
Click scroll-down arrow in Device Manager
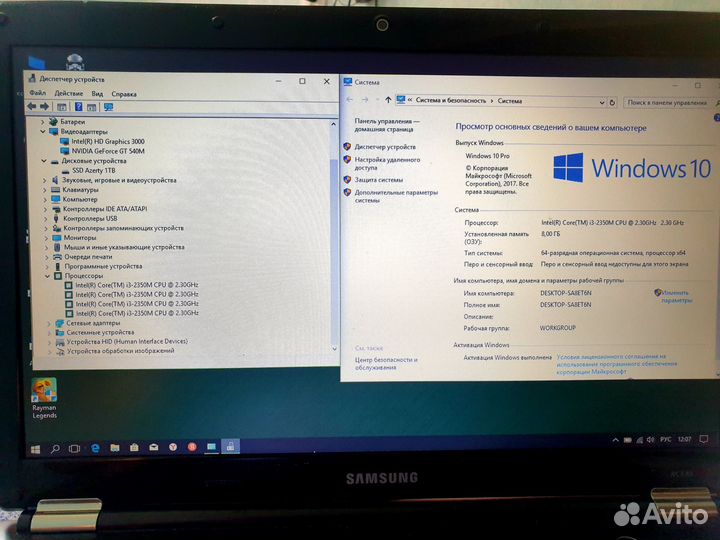334,349
